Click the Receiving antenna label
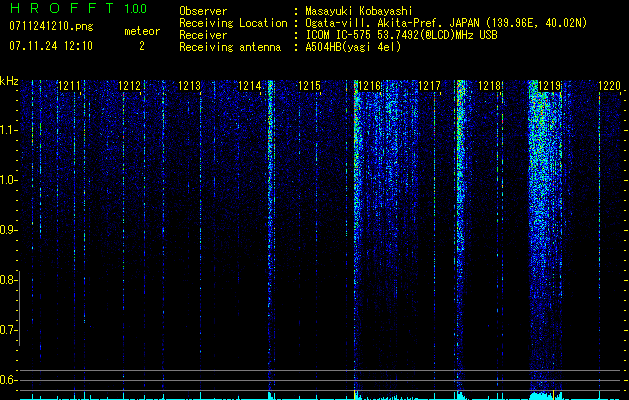 click(230, 47)
